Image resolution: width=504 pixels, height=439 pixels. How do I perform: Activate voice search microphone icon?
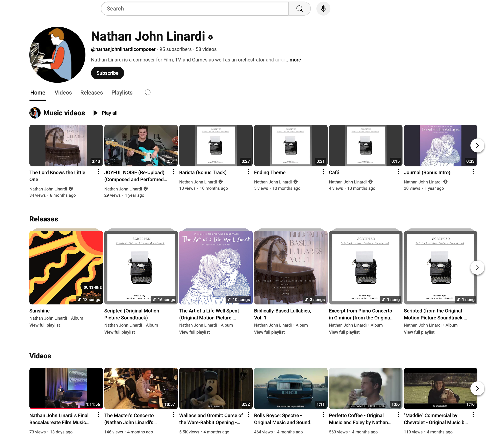[323, 9]
